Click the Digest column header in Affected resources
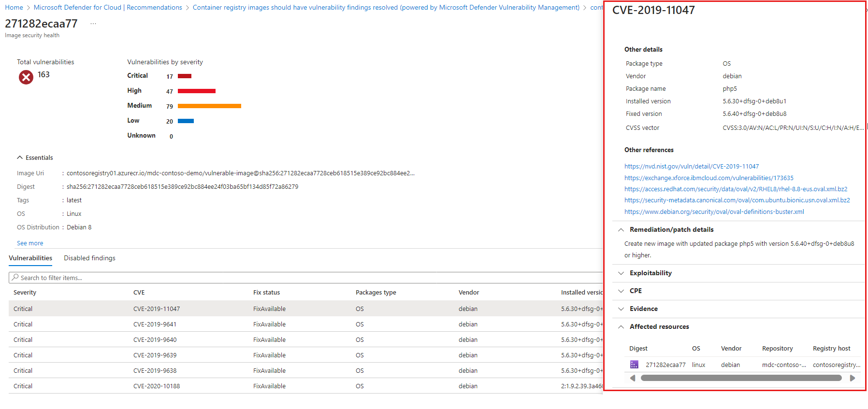This screenshot has height=409, width=868. [x=638, y=349]
